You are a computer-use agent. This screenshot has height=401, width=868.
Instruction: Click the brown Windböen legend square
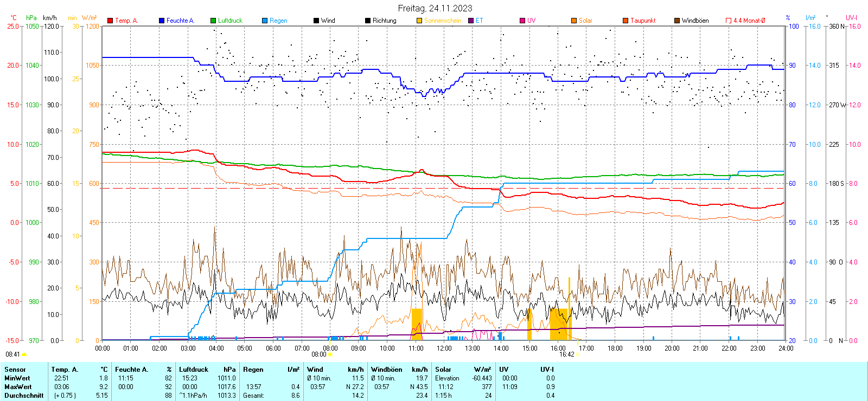tap(677, 21)
